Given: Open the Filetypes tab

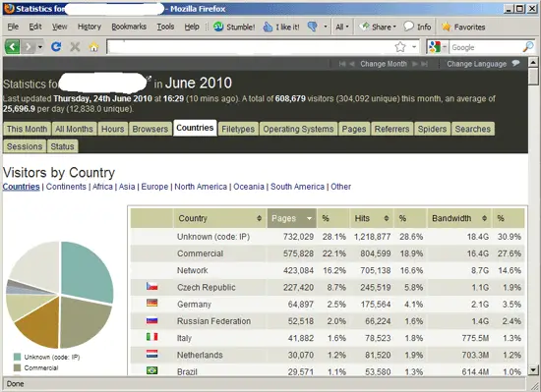Looking at the screenshot, I should click(238, 129).
